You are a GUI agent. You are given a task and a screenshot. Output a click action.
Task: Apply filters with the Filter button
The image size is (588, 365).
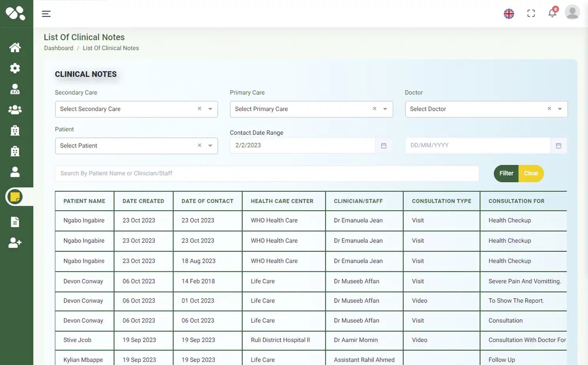pos(506,173)
